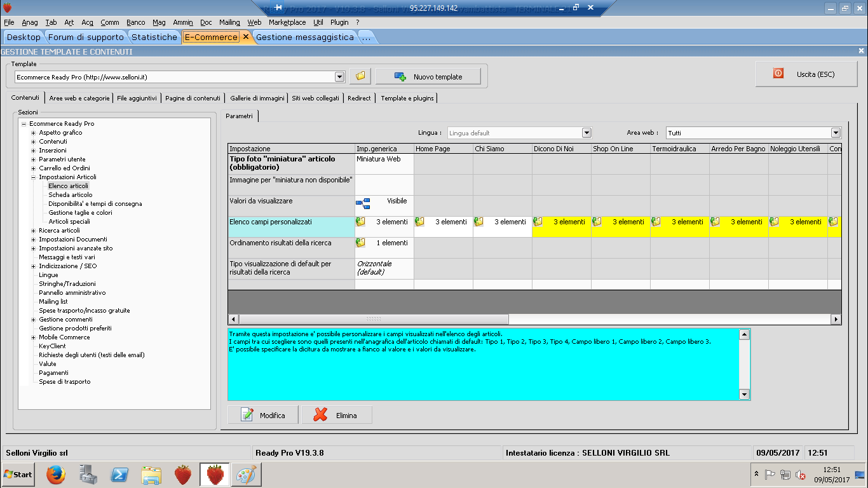Click the network icon in the system tray
868x488 pixels.
point(785,475)
